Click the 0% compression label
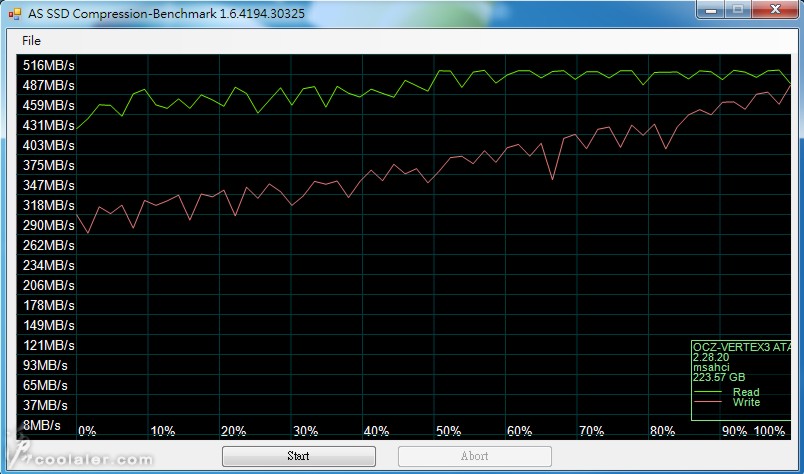The image size is (804, 474). tap(87, 431)
